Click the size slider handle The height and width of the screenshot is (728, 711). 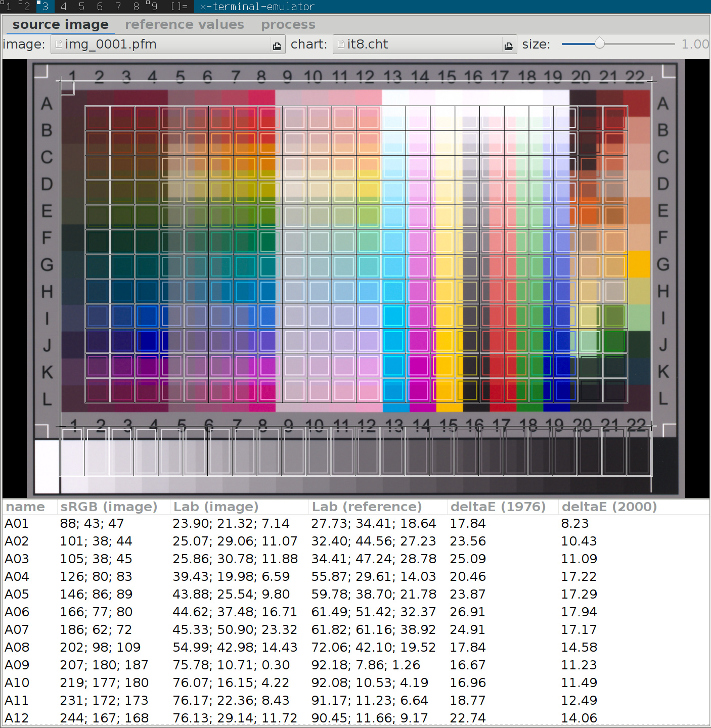(x=599, y=43)
